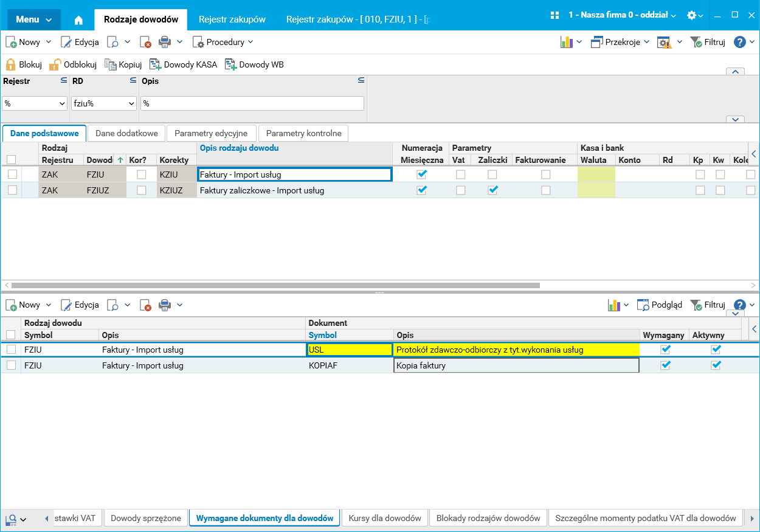Click the Filtruj funnel icon in top toolbar
This screenshot has height=532, width=760.
697,42
